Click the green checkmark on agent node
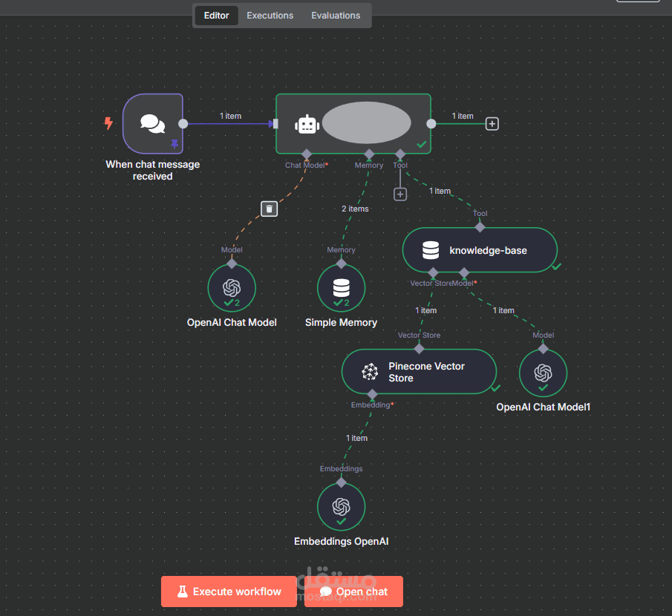 (422, 145)
